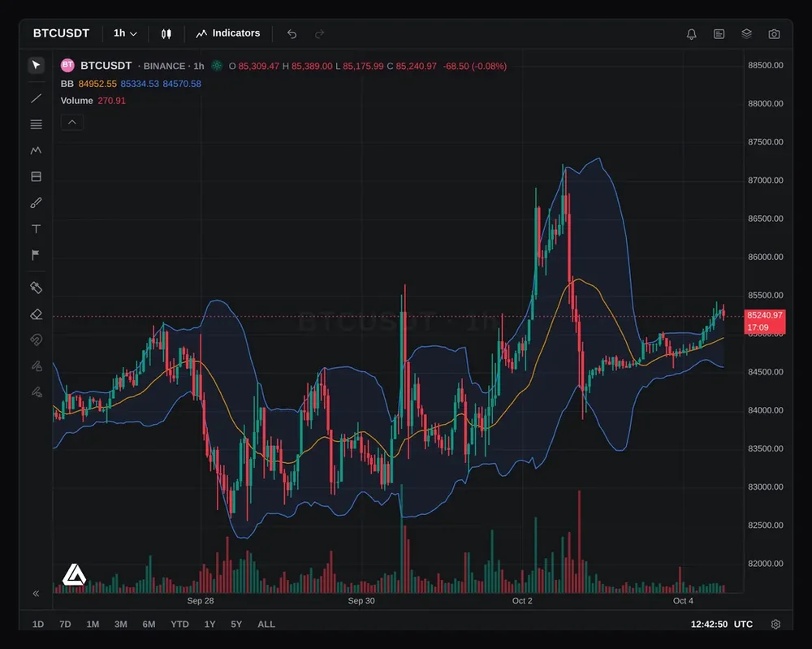The width and height of the screenshot is (812, 649).
Task: Open chart settings gear icon
Action: pos(775,624)
